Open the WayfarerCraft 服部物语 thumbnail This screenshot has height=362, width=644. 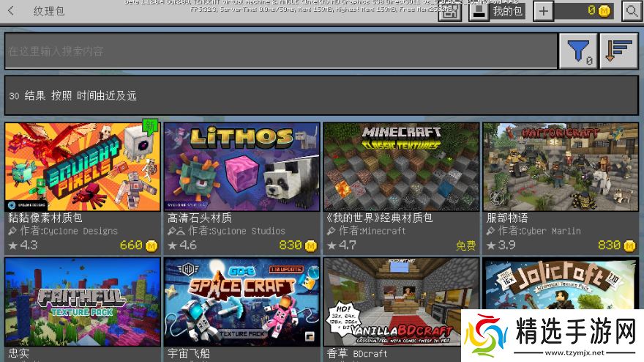[x=560, y=167]
